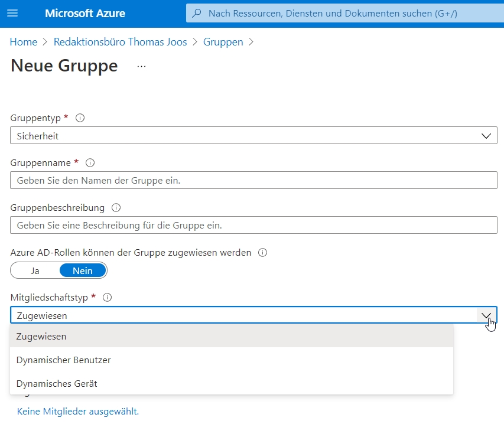The image size is (504, 424).
Task: Open the Azure AD-Rollen info icon
Action: tap(261, 252)
